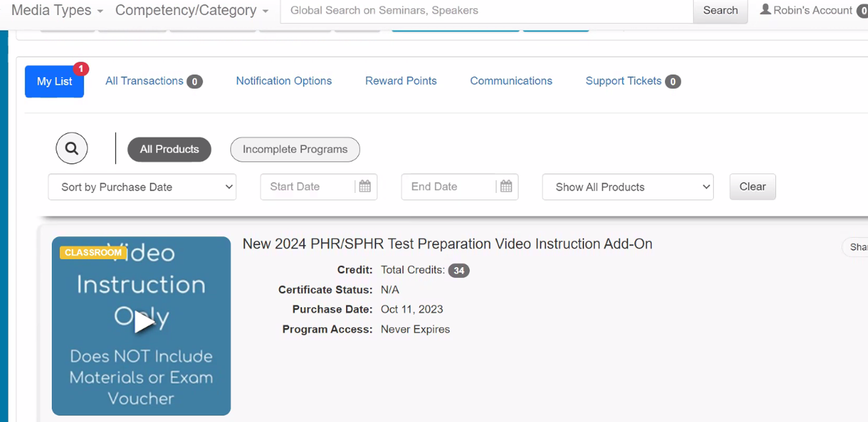Viewport: 868px width, 422px height.
Task: Open the Competency/Category menu
Action: 192,10
